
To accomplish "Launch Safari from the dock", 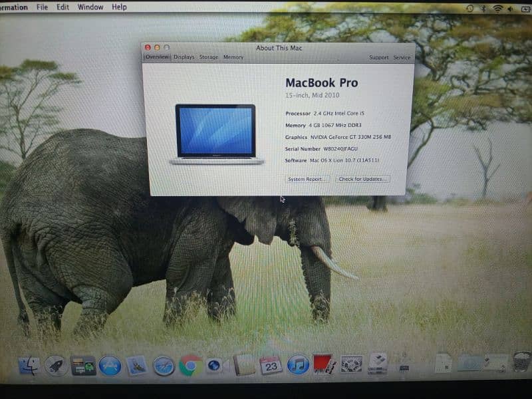I will coord(164,365).
